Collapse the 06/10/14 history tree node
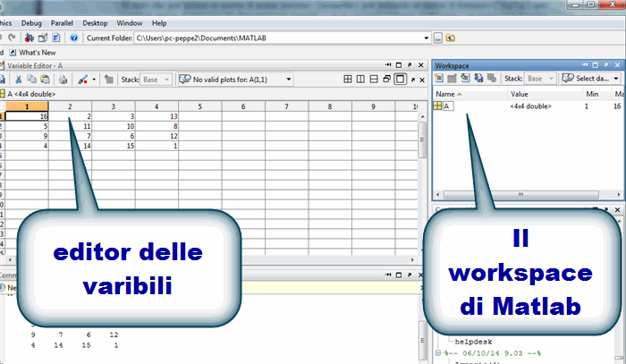Screen dimensions: 626x364 coord(438,353)
